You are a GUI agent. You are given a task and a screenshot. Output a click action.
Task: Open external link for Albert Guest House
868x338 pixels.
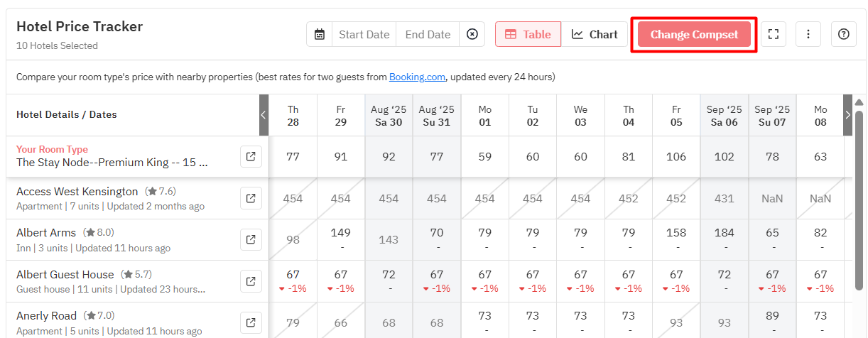251,282
